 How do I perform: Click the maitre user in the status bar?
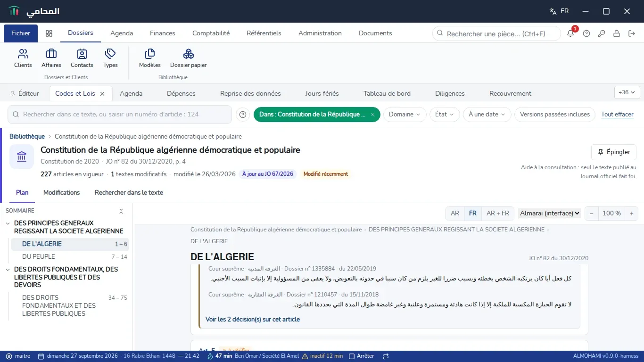(x=18, y=356)
